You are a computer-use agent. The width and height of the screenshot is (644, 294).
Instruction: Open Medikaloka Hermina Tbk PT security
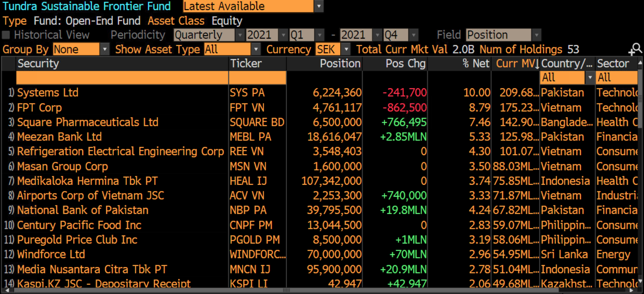(87, 181)
